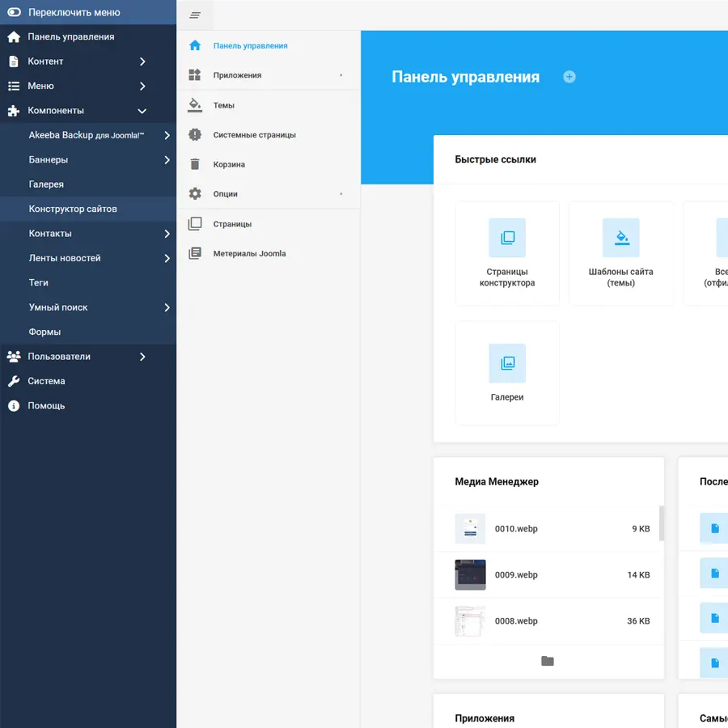
Task: Select the 0009.webp thumbnail image
Action: tap(470, 575)
